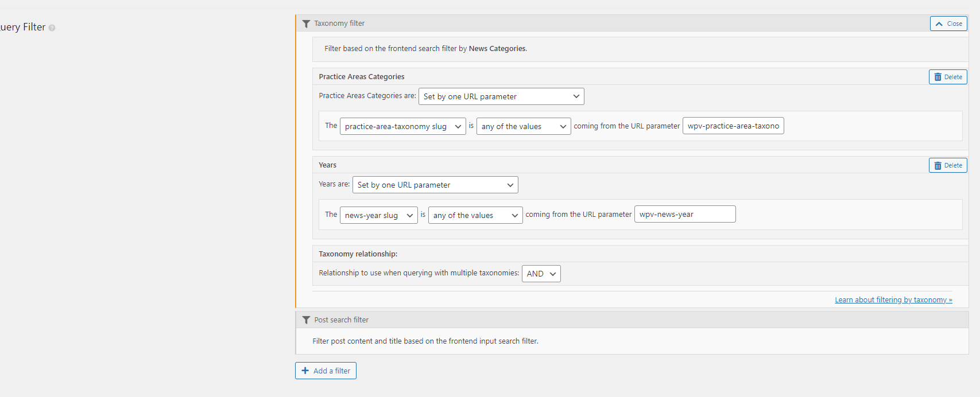This screenshot has width=980, height=397.
Task: Click the 'Years' section heading
Action: pos(328,165)
